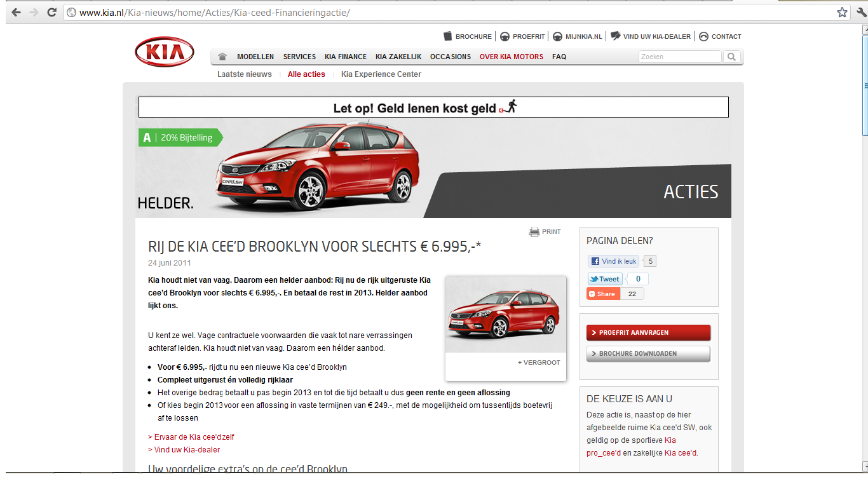Image resolution: width=868 pixels, height=488 pixels.
Task: Open the FAQ menu item
Action: pos(559,57)
